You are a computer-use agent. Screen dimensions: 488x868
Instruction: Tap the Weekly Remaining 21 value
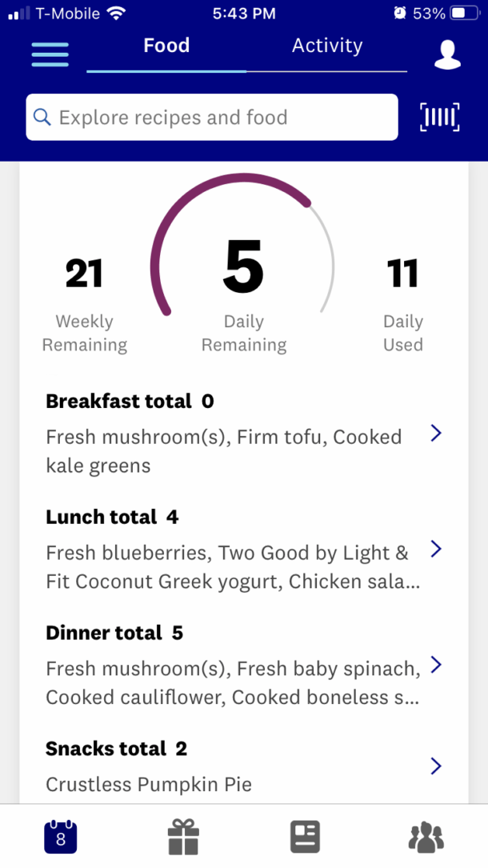84,274
